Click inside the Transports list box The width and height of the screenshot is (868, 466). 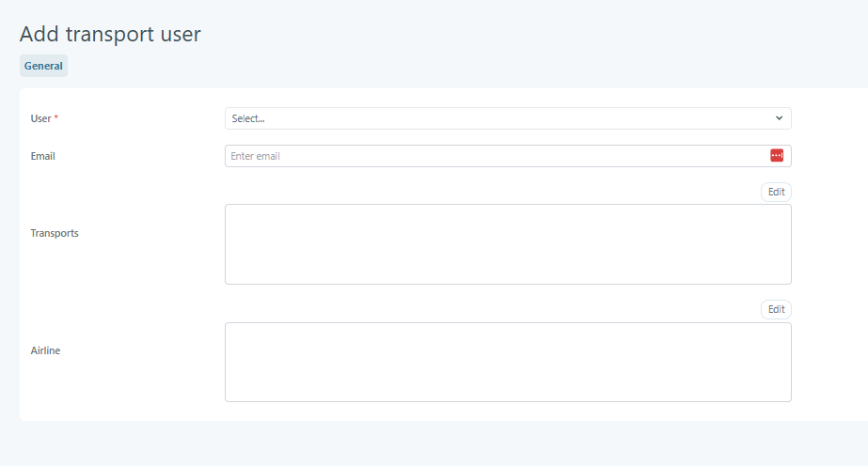click(x=508, y=244)
